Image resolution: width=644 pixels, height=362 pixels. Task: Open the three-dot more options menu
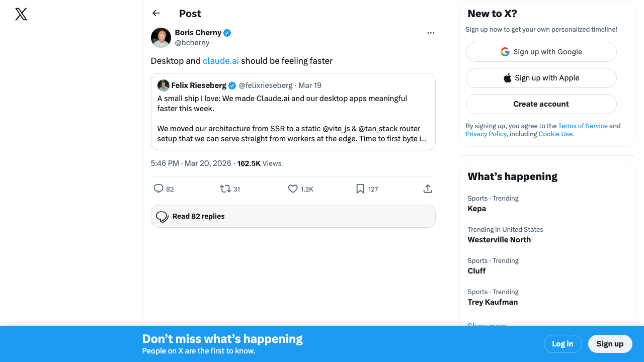point(431,33)
